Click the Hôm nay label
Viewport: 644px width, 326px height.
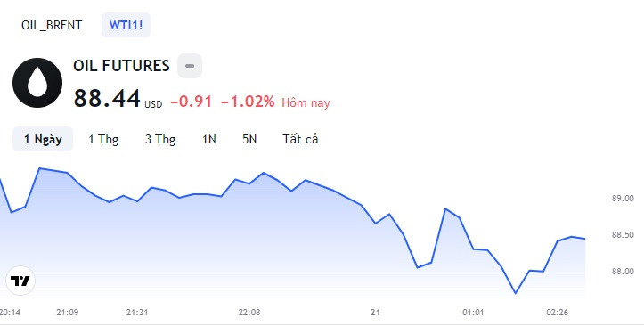(x=306, y=102)
